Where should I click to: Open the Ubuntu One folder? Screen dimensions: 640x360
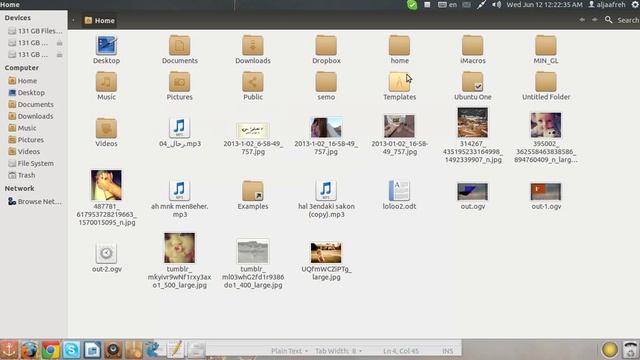473,82
